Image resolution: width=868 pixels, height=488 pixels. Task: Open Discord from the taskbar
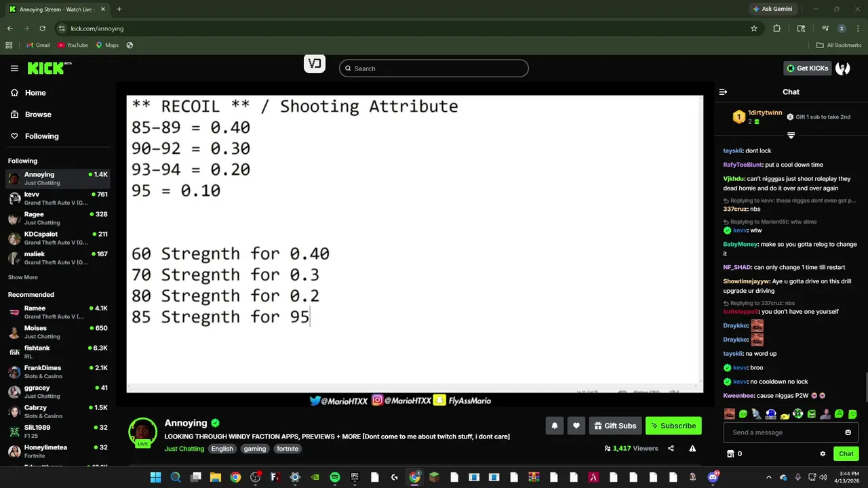[713, 477]
